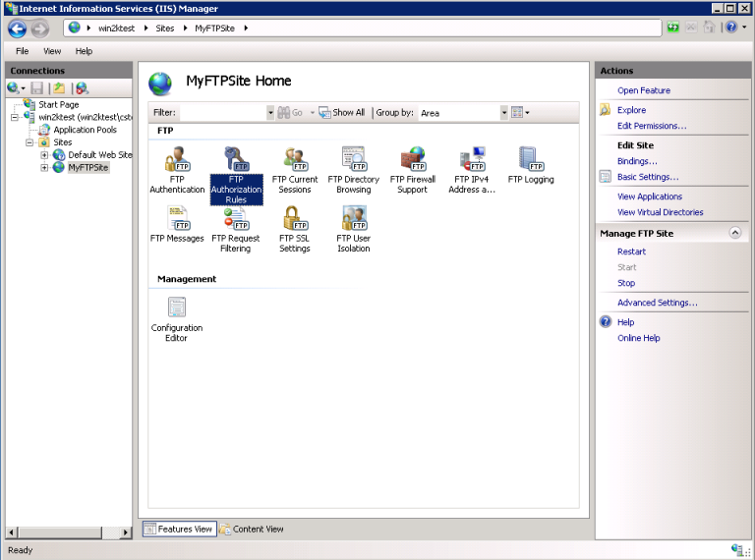Open the View menu
Image resolution: width=755 pixels, height=560 pixels.
52,51
